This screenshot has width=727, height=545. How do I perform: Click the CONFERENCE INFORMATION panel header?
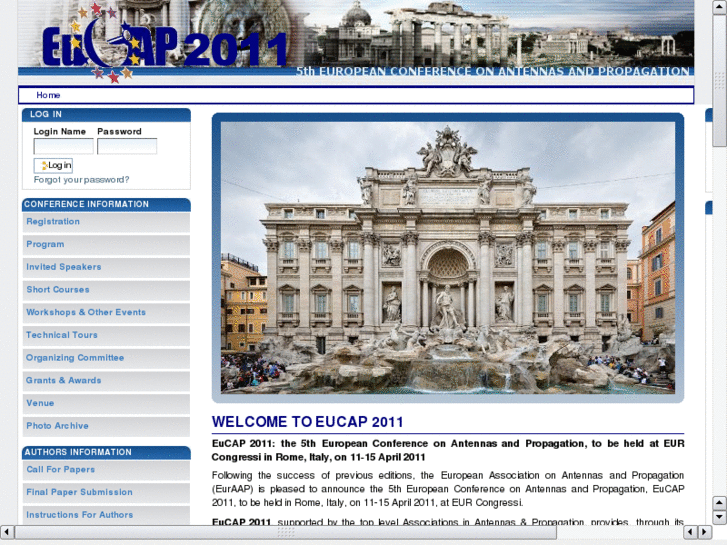pyautogui.click(x=106, y=205)
